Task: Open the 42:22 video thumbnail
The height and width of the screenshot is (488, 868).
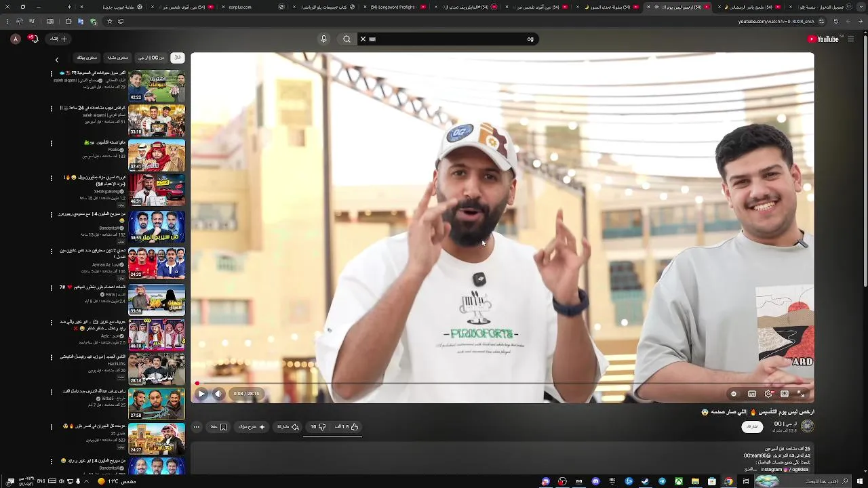Action: click(x=157, y=85)
